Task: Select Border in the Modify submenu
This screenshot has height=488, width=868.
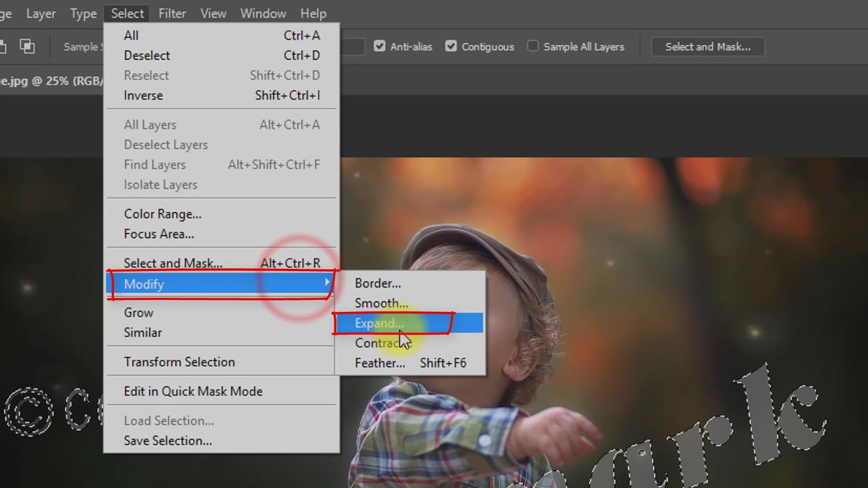Action: 378,283
